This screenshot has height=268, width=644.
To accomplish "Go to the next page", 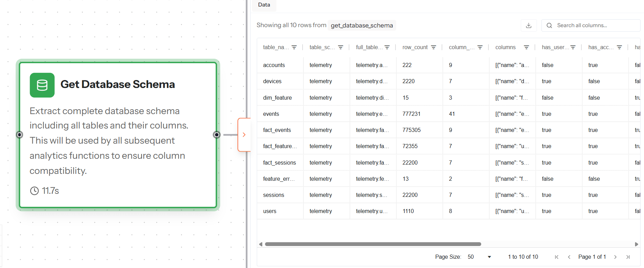I will point(615,257).
